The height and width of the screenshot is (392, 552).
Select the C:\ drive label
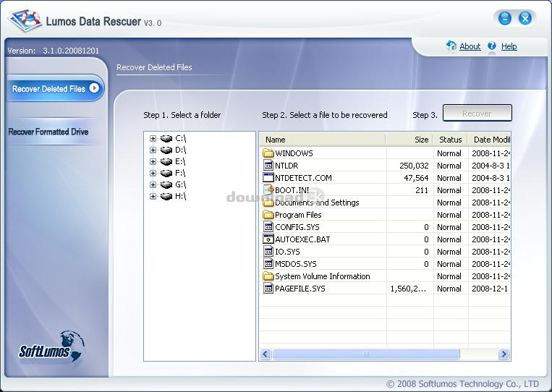181,139
